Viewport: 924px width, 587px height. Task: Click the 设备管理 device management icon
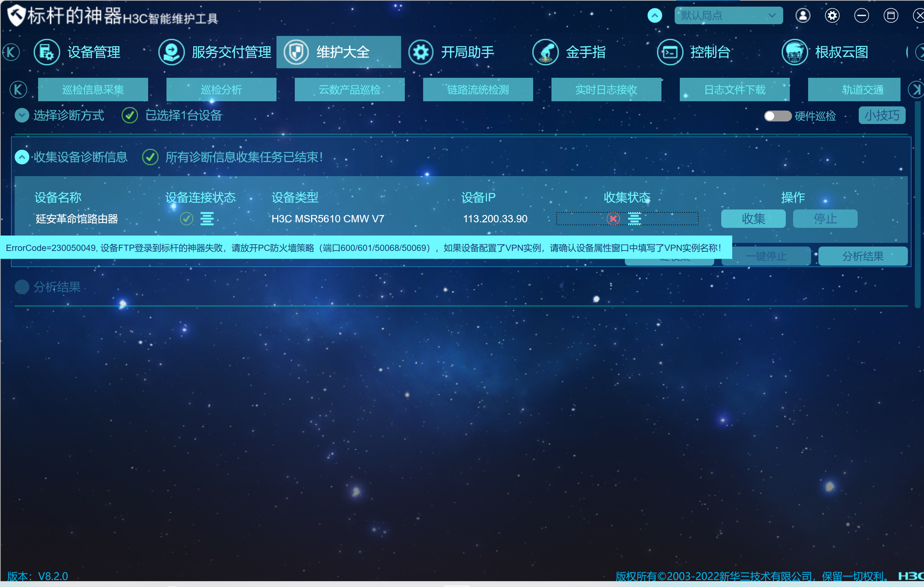47,52
